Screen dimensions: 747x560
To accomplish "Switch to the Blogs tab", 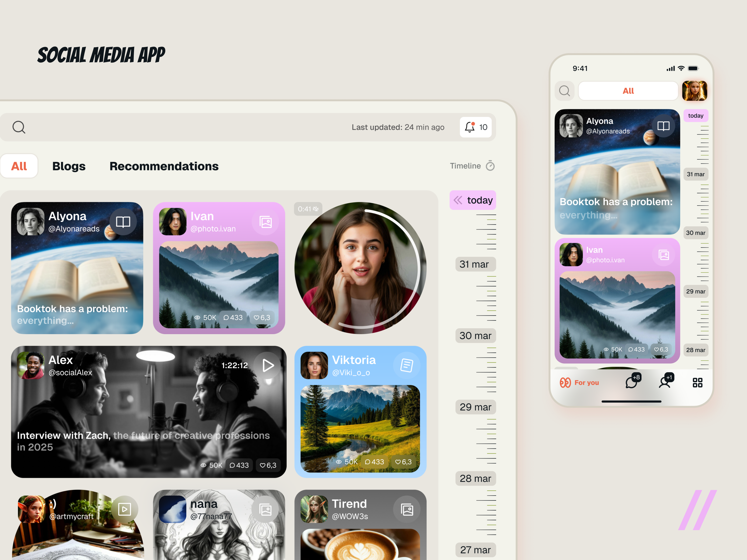I will pos(69,166).
